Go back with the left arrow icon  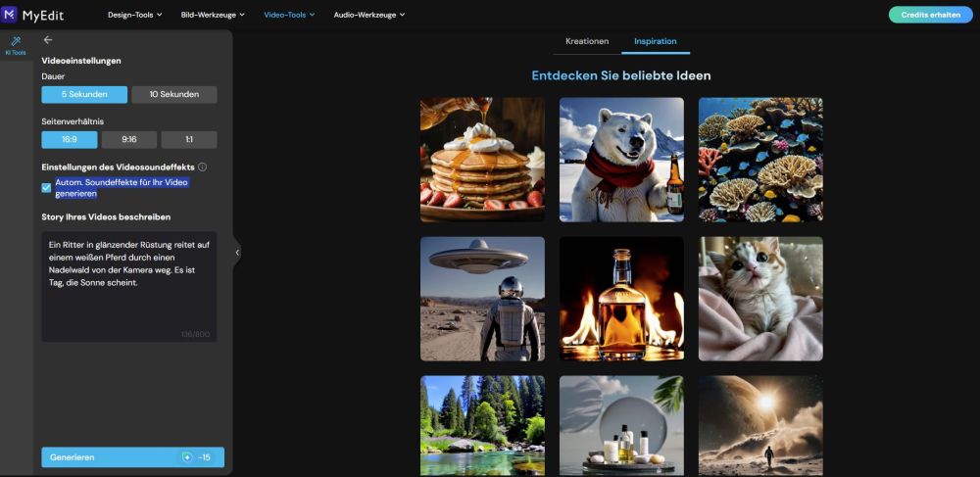click(x=48, y=40)
